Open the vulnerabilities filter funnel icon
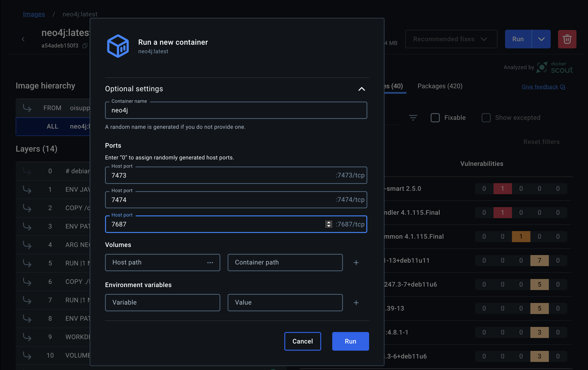 [x=413, y=118]
